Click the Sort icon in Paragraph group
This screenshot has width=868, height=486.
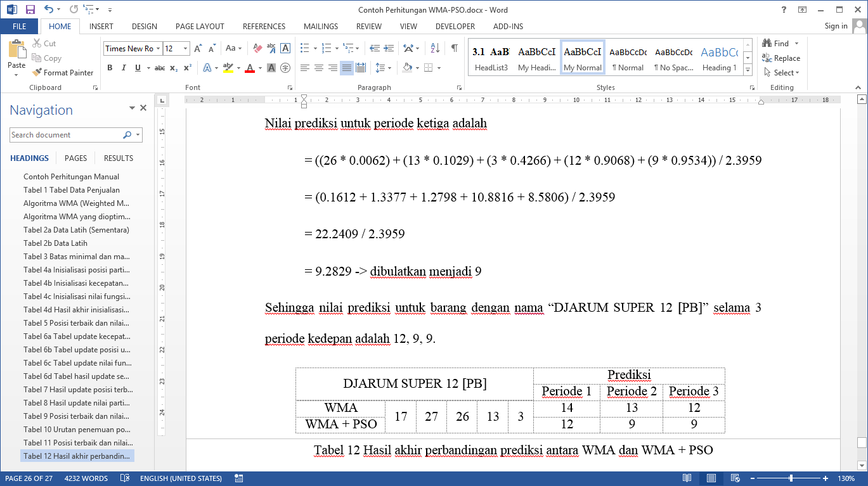point(435,48)
